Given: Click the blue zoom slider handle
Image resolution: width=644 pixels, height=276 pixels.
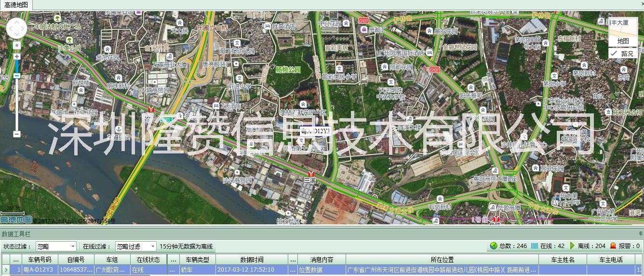Looking at the screenshot, I should tap(17, 75).
